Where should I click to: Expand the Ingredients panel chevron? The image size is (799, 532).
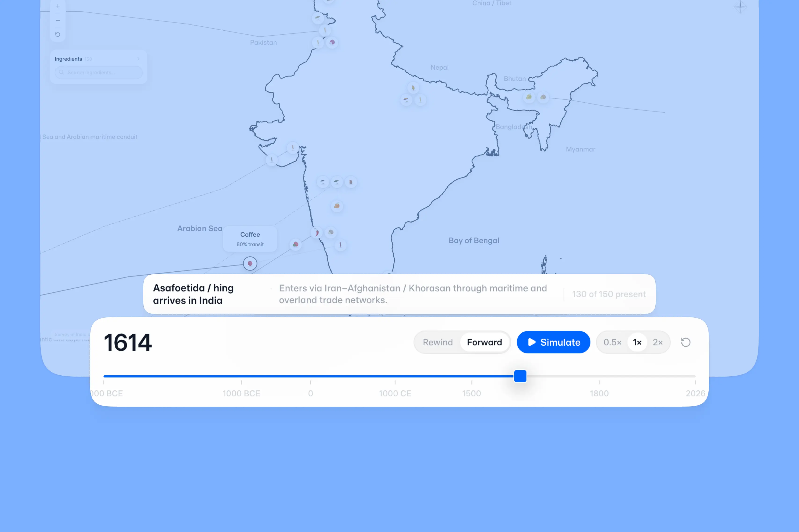tap(138, 59)
